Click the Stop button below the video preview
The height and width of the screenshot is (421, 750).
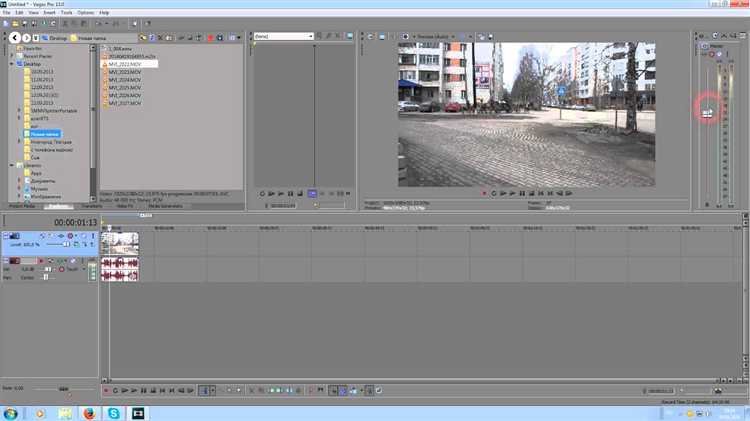point(531,193)
